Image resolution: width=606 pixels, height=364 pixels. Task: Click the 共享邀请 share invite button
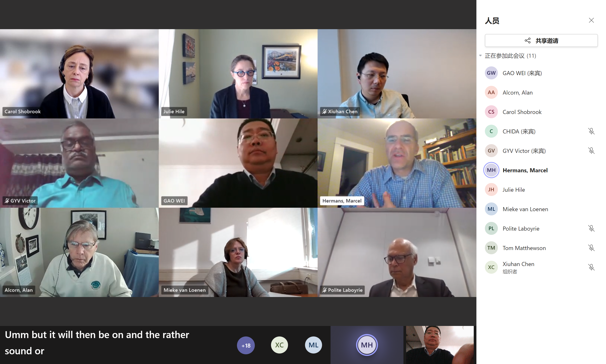pos(541,40)
